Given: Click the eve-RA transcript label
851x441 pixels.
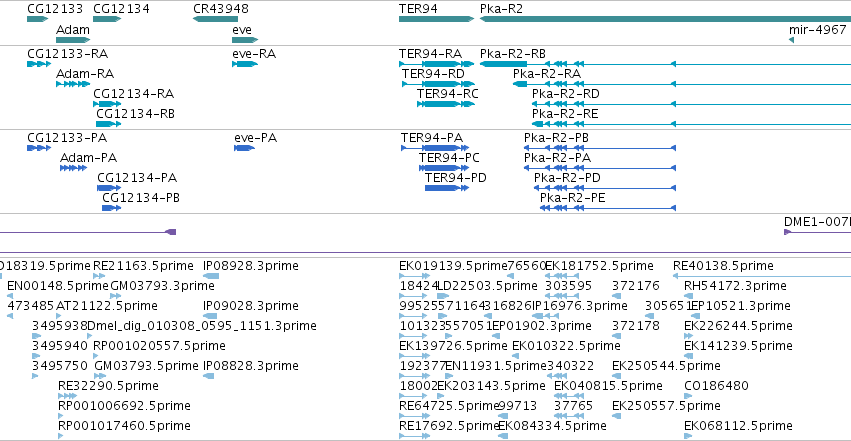Looking at the screenshot, I should point(254,54).
